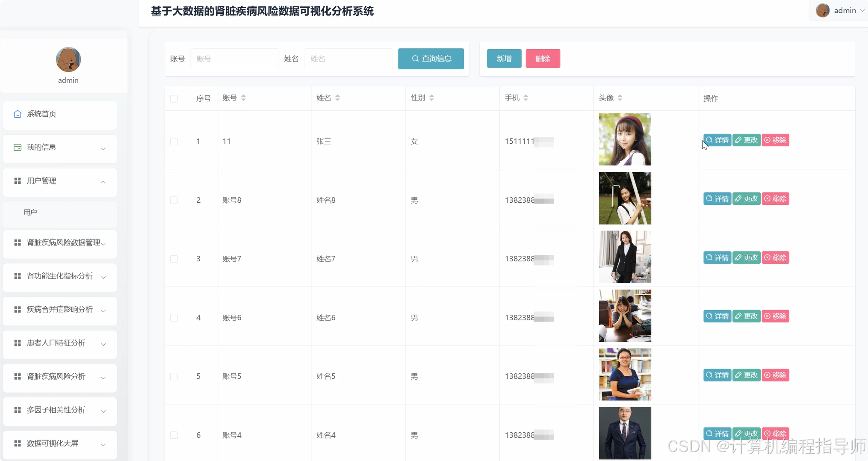Image resolution: width=868 pixels, height=461 pixels.
Task: Click the 新增 button
Action: click(x=504, y=59)
